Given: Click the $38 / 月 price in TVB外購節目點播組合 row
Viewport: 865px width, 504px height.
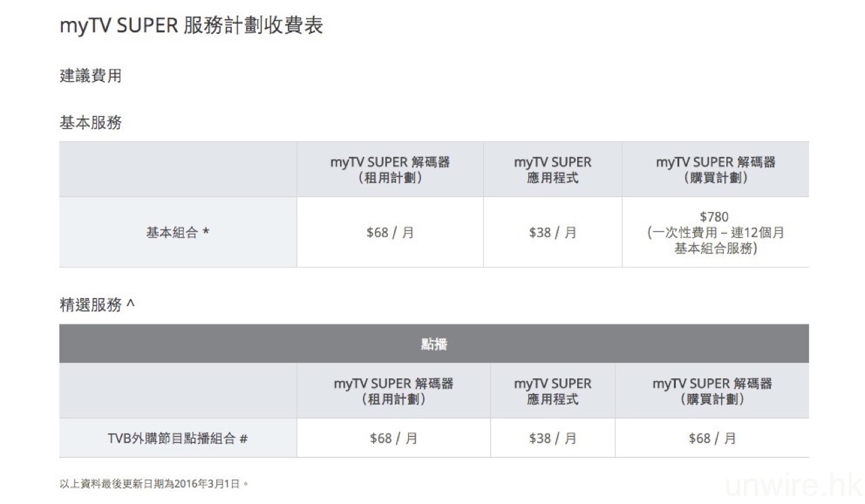Looking at the screenshot, I should 552,438.
